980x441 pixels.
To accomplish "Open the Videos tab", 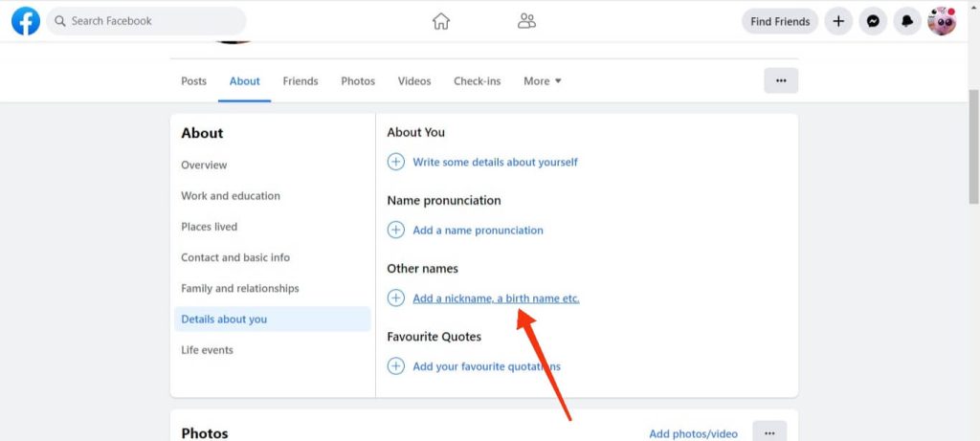I will [414, 81].
